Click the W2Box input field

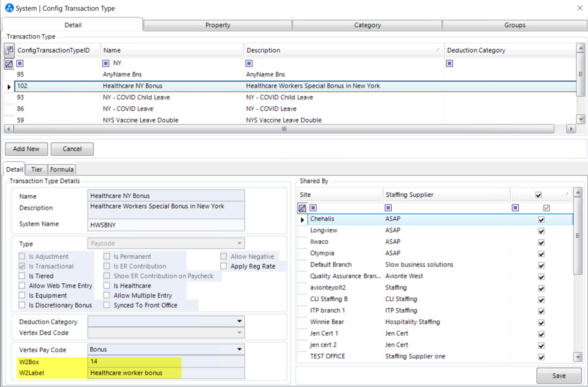tap(166, 362)
